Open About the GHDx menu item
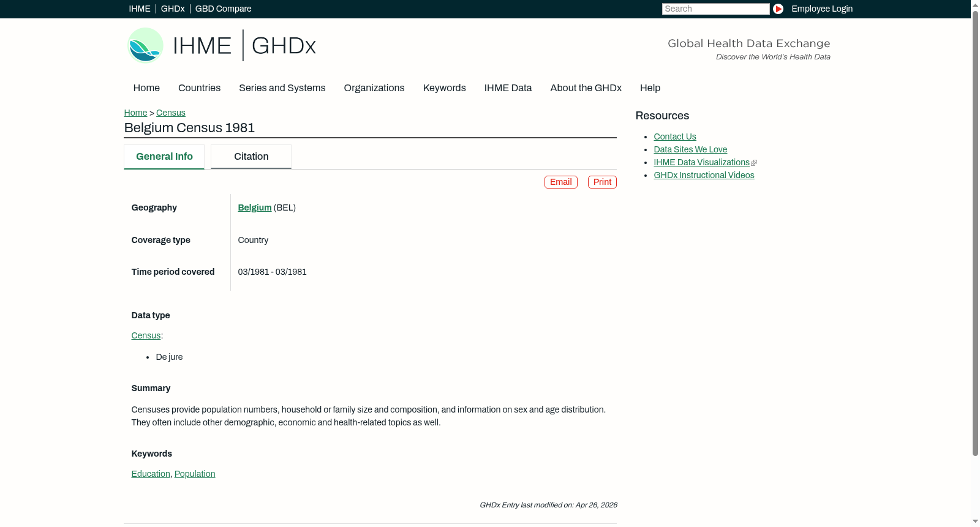Viewport: 980px width, 527px height. pyautogui.click(x=586, y=88)
